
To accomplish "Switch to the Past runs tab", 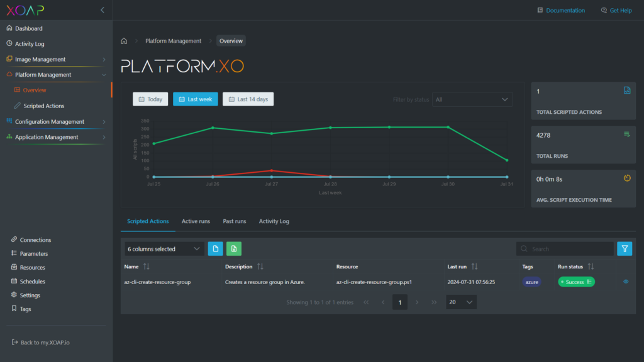I will [235, 221].
